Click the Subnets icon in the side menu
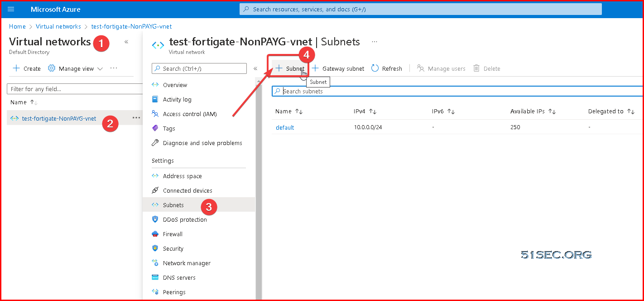 155,205
